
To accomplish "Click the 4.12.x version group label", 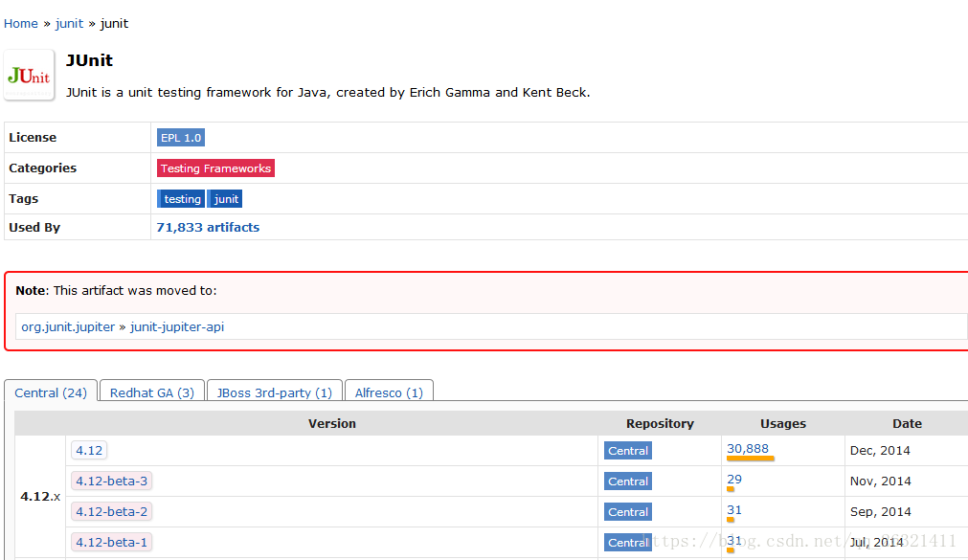I will [x=40, y=497].
